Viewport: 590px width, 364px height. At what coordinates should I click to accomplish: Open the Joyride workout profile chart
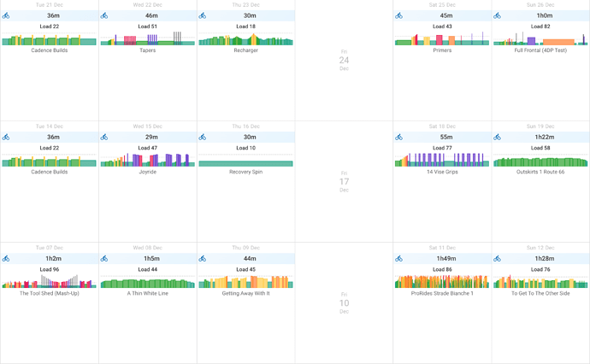(x=147, y=160)
